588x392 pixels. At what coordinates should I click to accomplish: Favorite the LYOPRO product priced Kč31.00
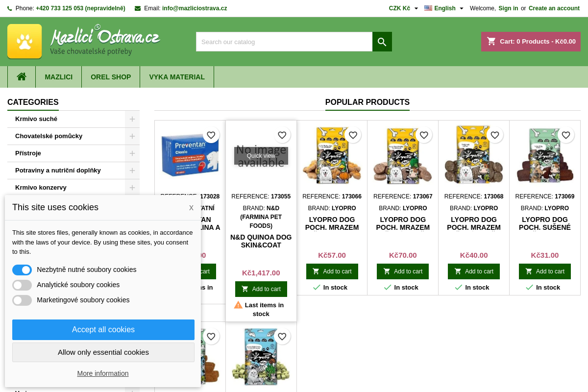click(566, 135)
